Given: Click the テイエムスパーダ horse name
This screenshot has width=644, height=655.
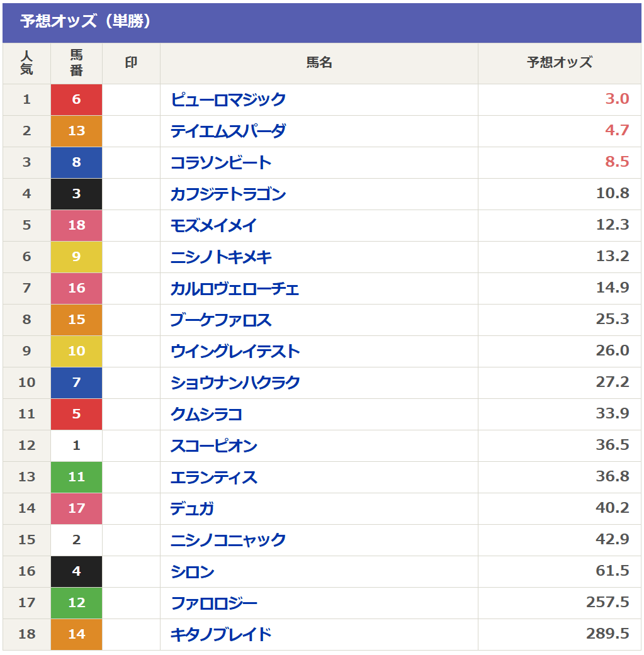Looking at the screenshot, I should 228,131.
